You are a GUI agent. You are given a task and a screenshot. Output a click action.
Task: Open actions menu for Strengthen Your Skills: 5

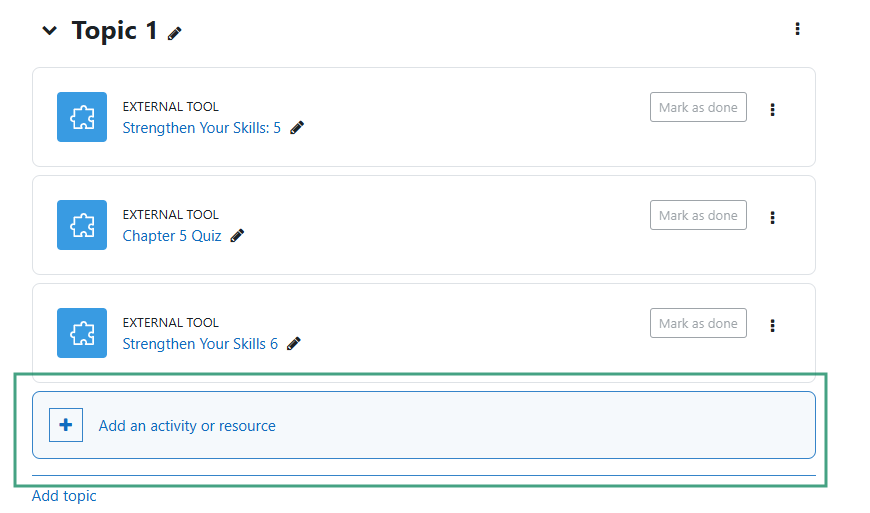pos(772,110)
